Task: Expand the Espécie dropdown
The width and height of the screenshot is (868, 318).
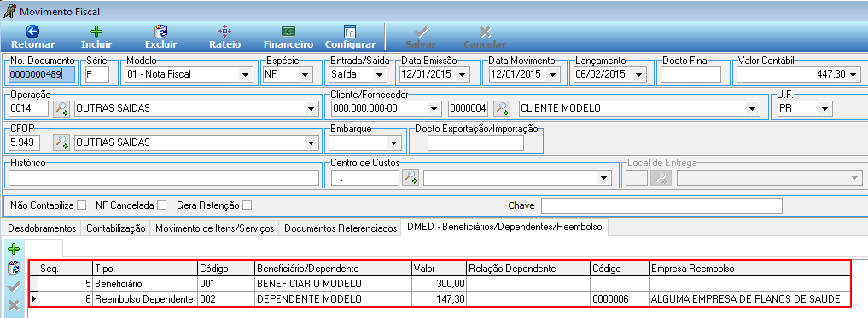Action: click(x=304, y=75)
